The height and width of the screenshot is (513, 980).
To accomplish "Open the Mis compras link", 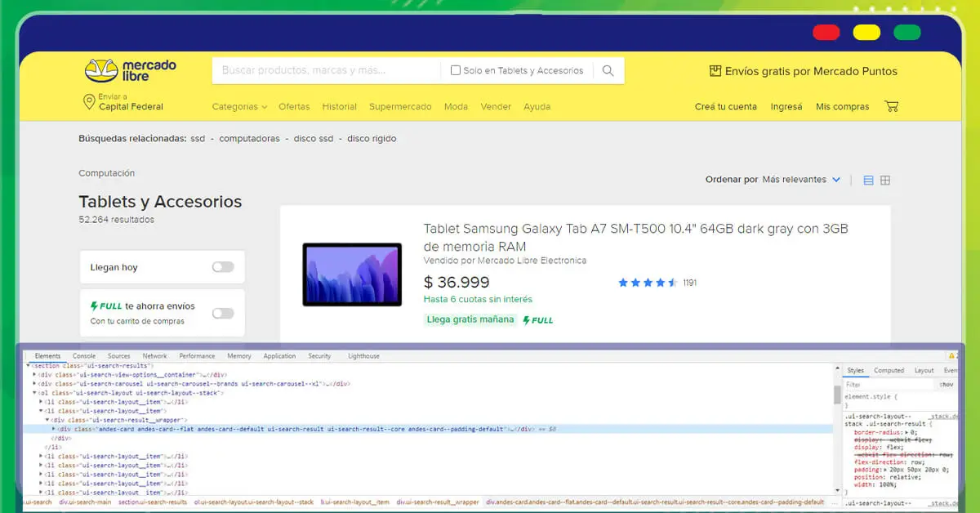I will [x=843, y=107].
